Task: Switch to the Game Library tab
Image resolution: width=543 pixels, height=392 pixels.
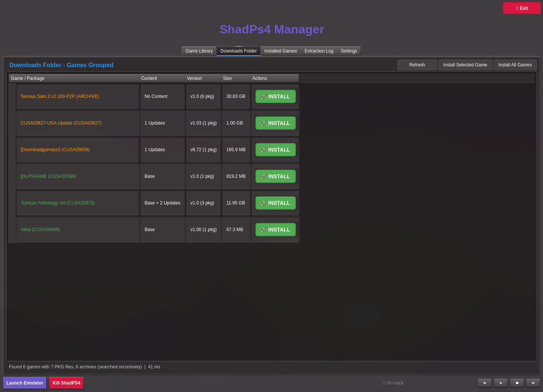Action: [199, 51]
